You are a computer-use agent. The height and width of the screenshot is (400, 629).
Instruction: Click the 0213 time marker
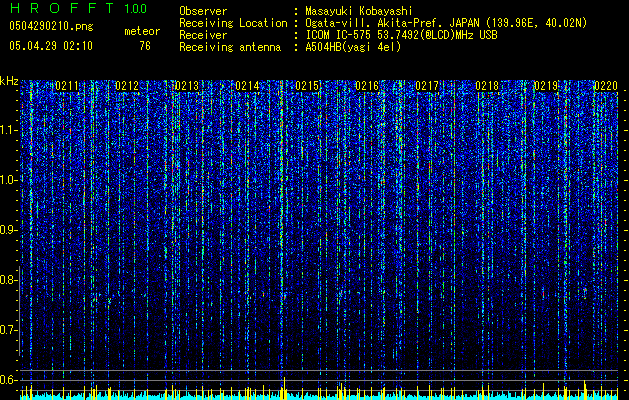[x=187, y=86]
